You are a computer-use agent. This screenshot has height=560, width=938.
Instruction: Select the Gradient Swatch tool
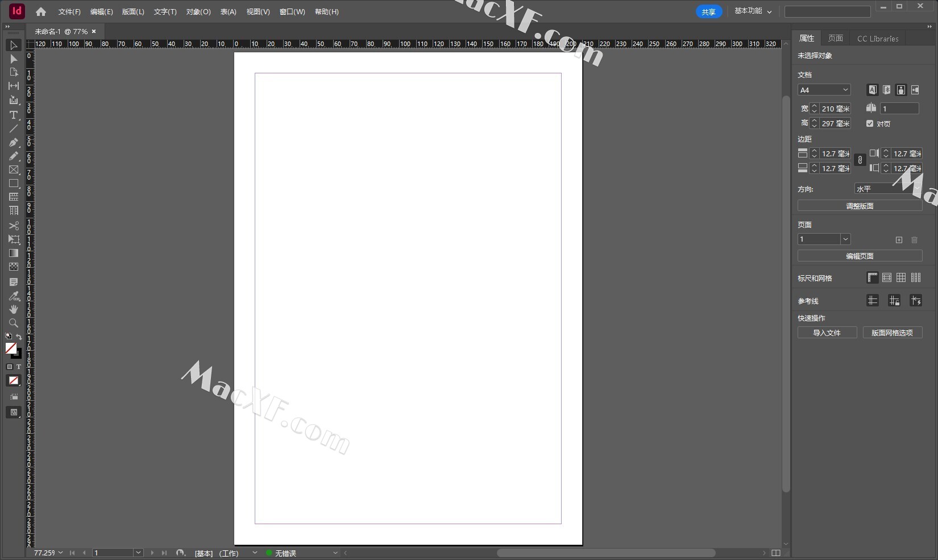click(14, 253)
